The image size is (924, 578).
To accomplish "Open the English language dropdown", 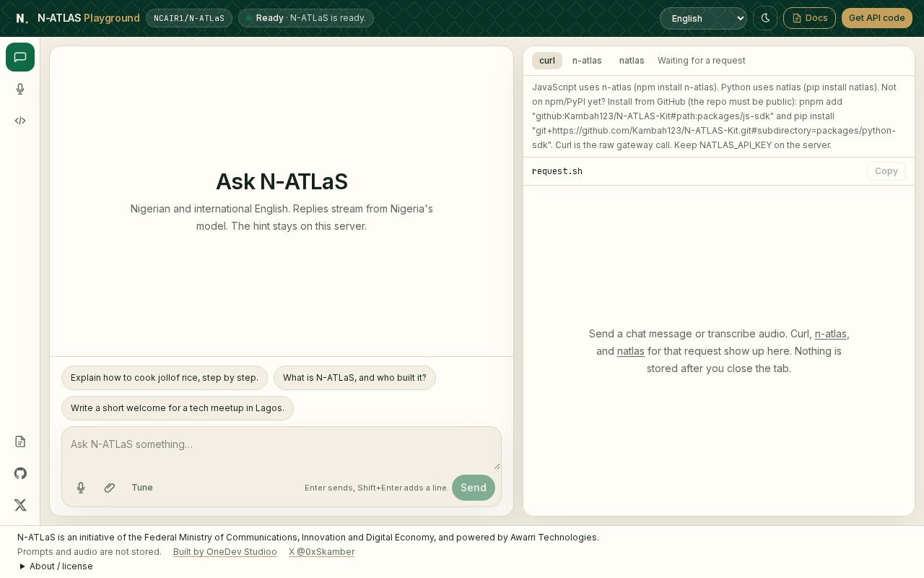I will (x=703, y=18).
